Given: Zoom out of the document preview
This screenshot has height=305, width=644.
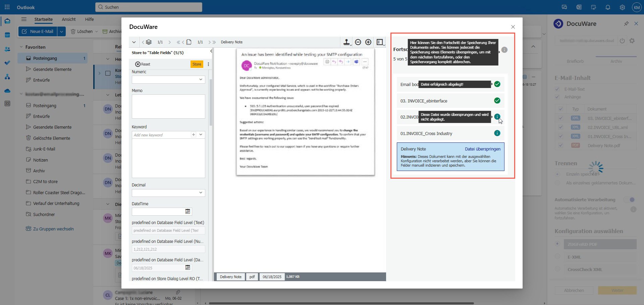Looking at the screenshot, I should coord(358,42).
